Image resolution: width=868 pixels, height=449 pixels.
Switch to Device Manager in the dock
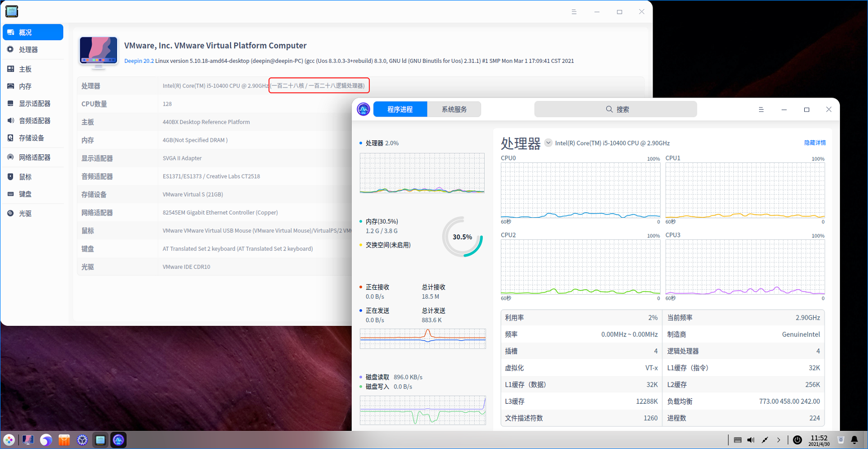pyautogui.click(x=100, y=440)
